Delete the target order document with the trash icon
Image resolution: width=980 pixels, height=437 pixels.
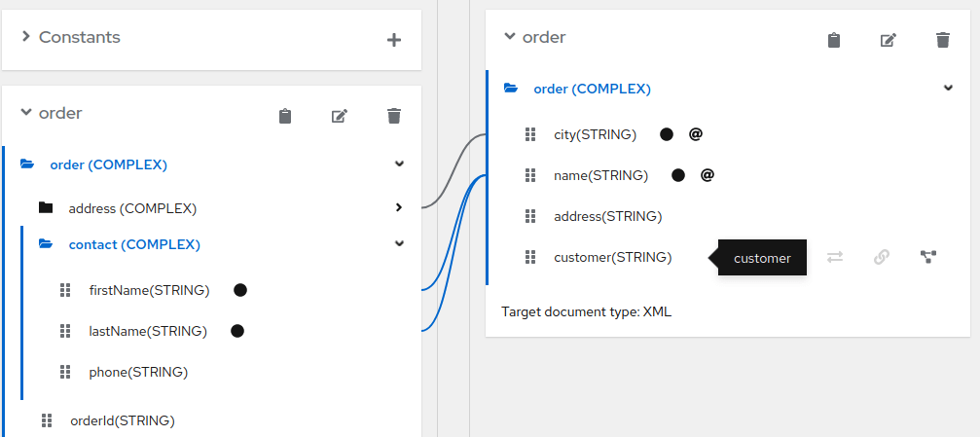click(x=943, y=41)
